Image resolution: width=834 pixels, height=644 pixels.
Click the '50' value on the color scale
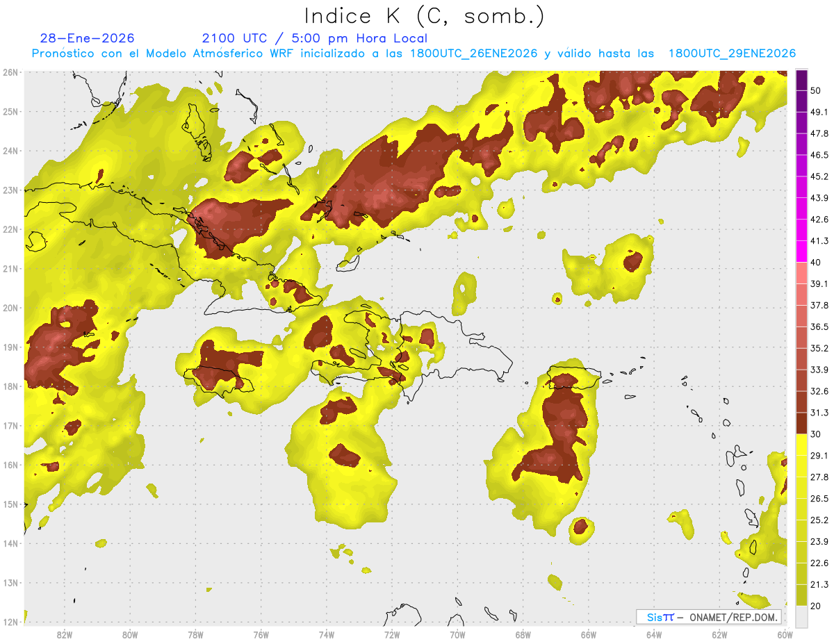point(816,90)
